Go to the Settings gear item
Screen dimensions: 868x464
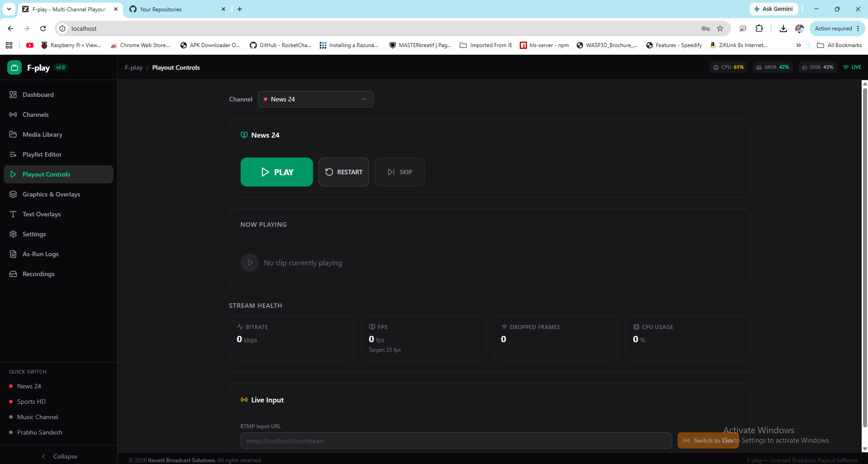(58, 234)
